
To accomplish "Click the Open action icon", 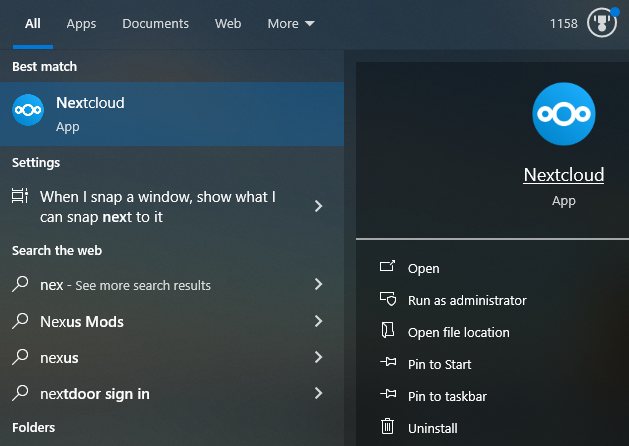I will [x=388, y=266].
